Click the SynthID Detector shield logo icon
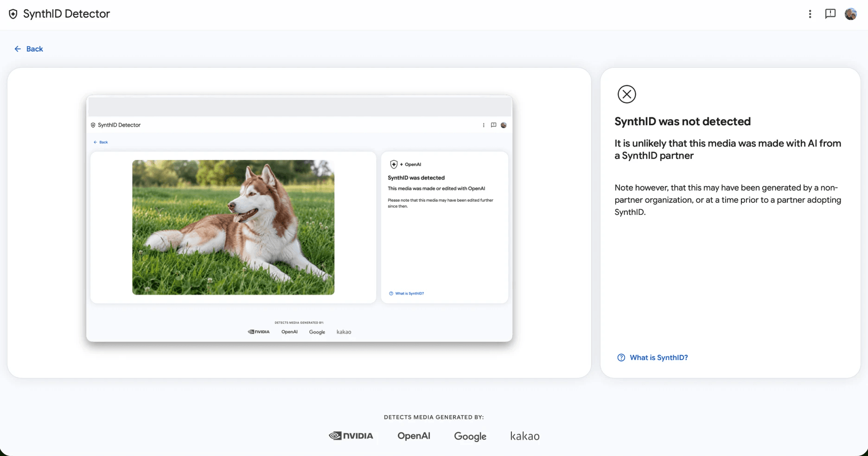The width and height of the screenshot is (868, 456). coord(13,14)
